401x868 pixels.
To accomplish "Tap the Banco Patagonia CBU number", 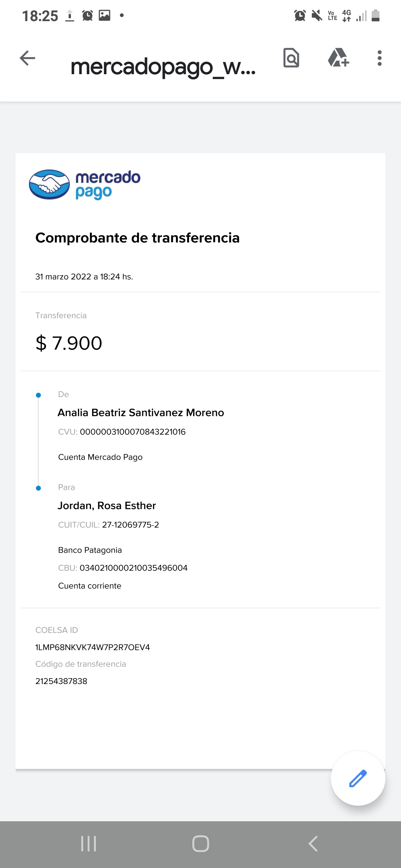I will [133, 568].
